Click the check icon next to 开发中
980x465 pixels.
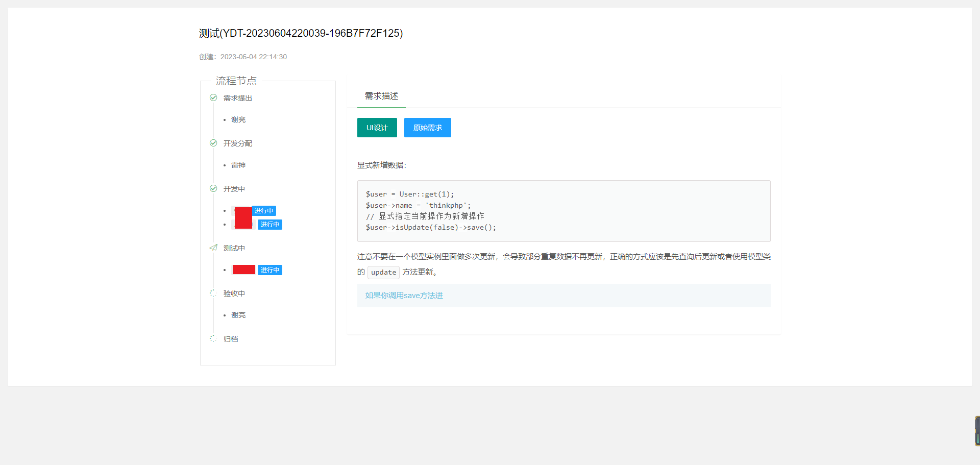[213, 188]
